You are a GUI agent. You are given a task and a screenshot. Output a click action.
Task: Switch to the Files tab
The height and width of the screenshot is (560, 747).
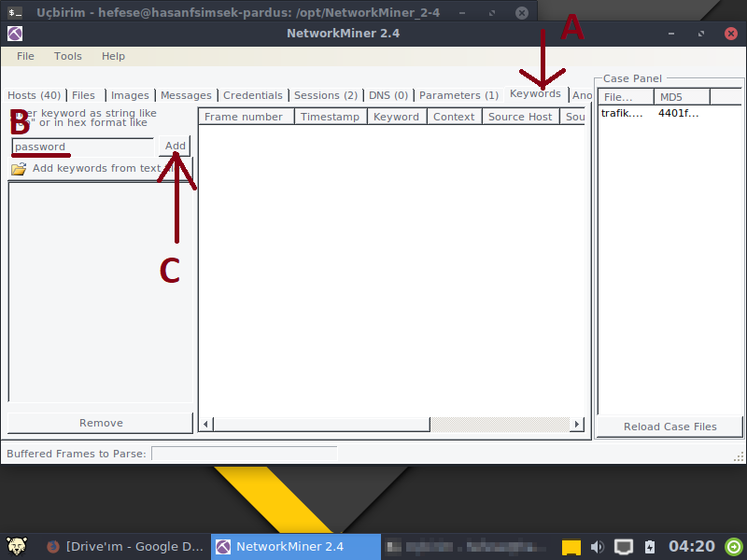pyautogui.click(x=84, y=95)
